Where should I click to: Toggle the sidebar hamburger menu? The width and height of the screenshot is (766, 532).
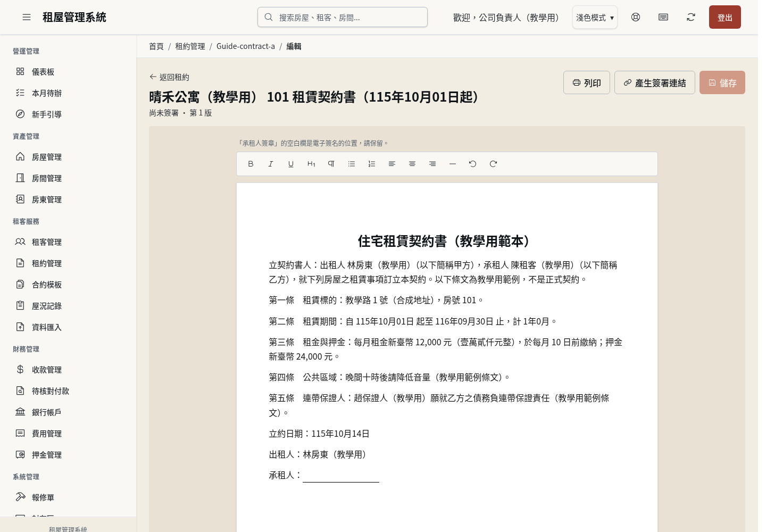coord(27,17)
